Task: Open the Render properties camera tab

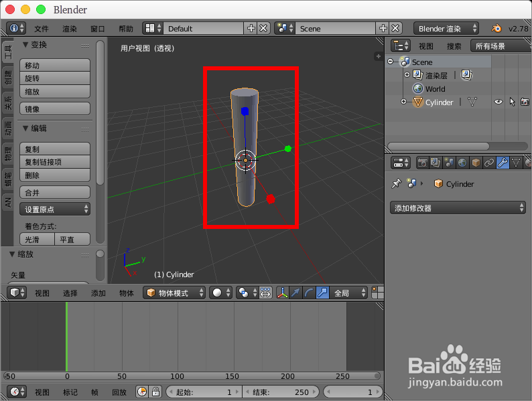Action: [422, 163]
